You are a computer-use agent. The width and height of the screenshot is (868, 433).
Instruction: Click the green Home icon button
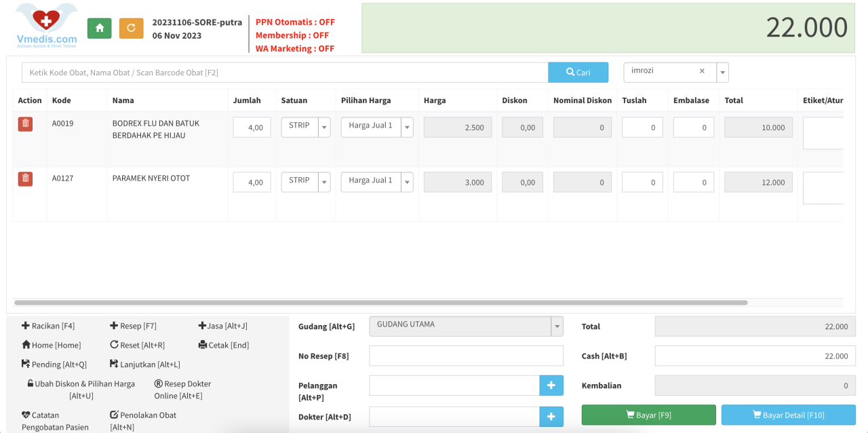[x=99, y=28]
